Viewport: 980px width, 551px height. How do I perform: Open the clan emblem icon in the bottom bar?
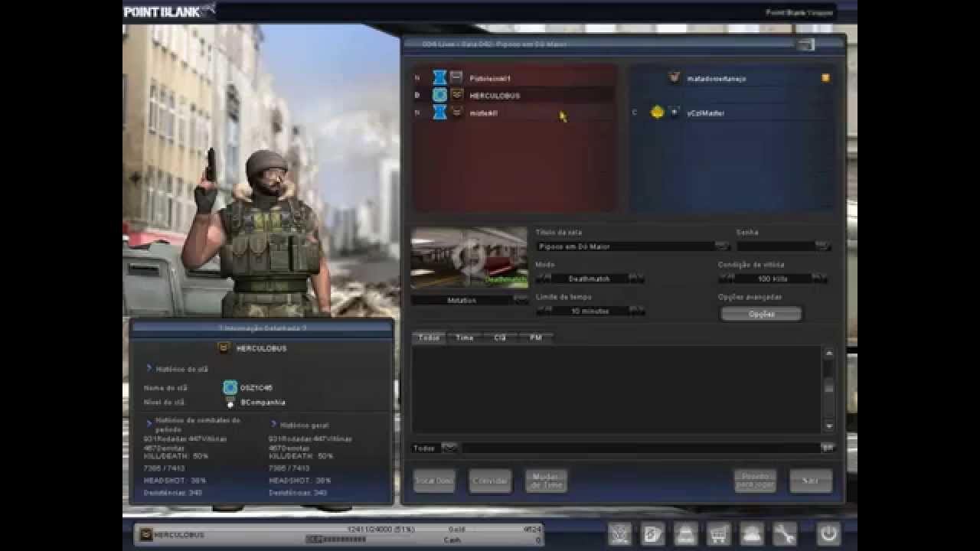click(x=619, y=533)
